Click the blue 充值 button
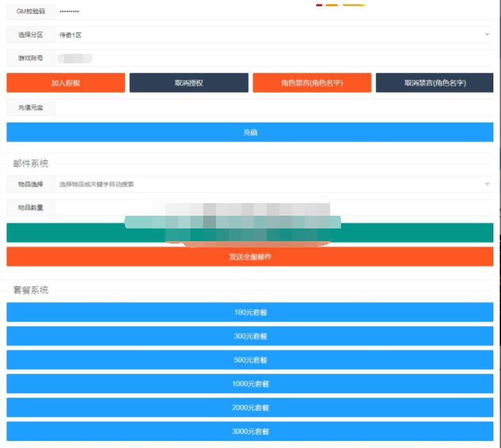 coord(250,132)
